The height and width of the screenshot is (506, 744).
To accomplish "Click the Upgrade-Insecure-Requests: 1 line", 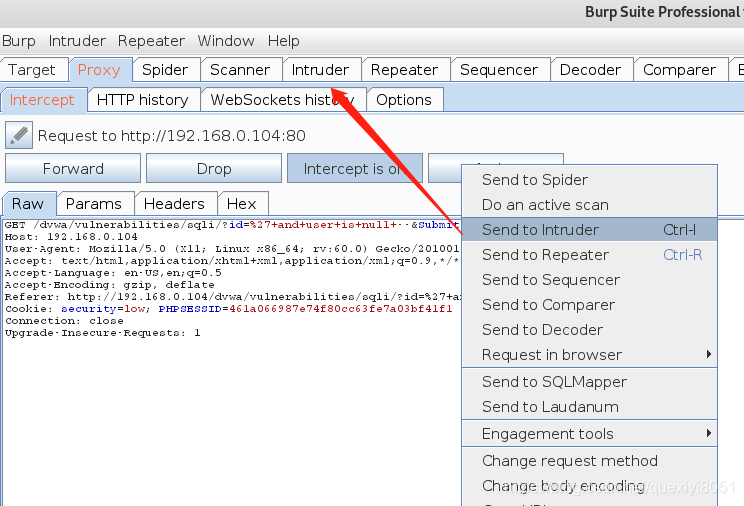I will point(102,333).
